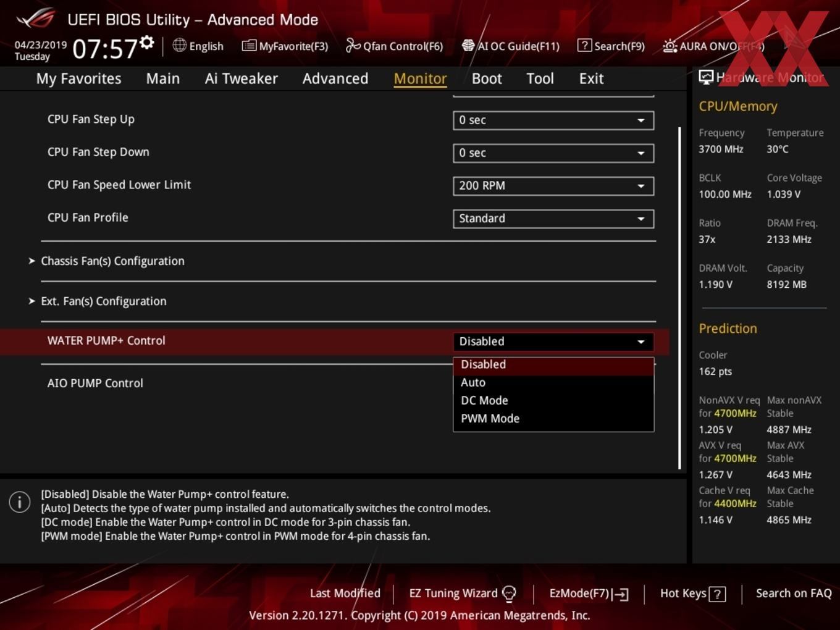Switch to Boot tab
Image resolution: width=840 pixels, height=630 pixels.
point(487,78)
